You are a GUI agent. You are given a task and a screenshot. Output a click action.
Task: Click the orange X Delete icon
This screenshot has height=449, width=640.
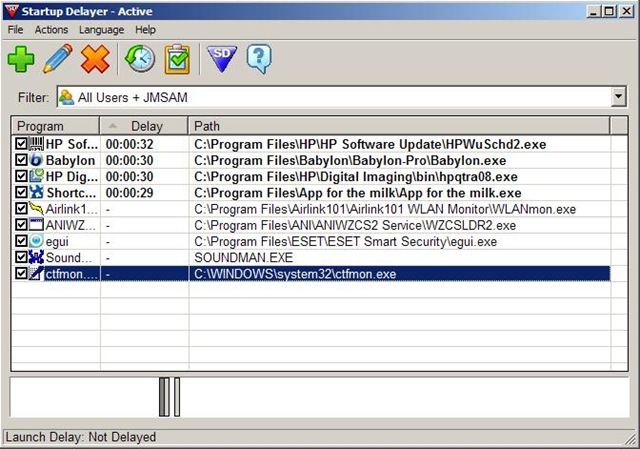point(95,59)
